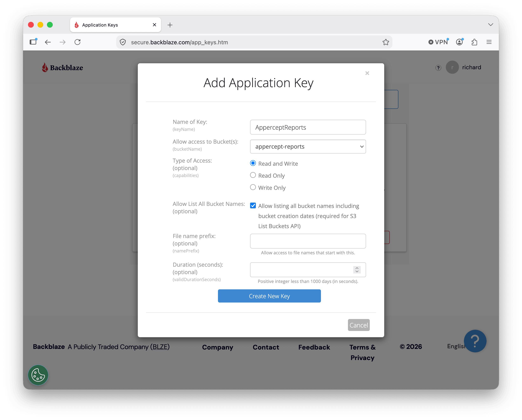
Task: Click the File name prefix field
Action: tap(308, 241)
